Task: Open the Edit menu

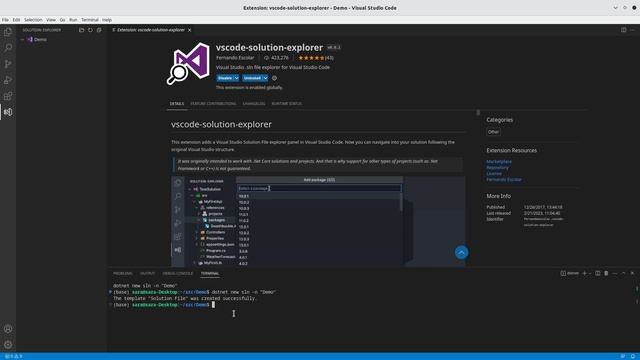Action: [x=16, y=20]
